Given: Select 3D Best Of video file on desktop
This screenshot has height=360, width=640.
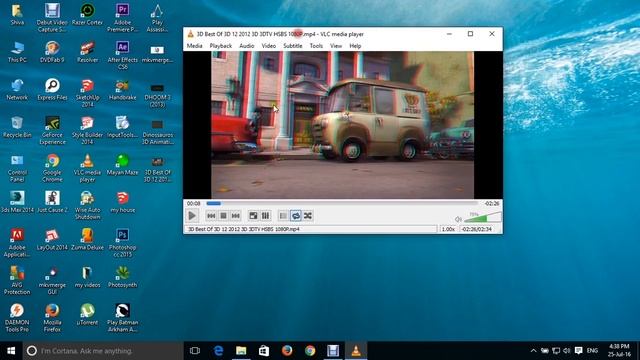Looking at the screenshot, I should (158, 168).
